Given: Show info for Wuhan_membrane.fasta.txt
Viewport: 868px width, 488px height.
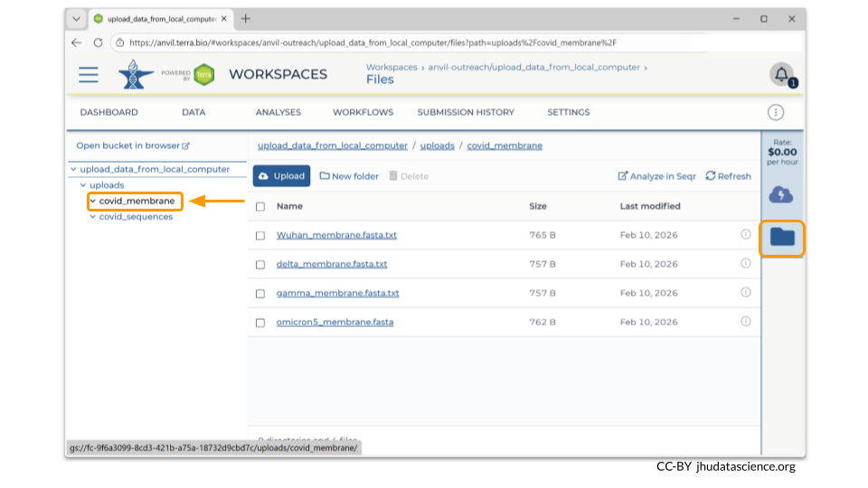Looking at the screenshot, I should [x=746, y=235].
